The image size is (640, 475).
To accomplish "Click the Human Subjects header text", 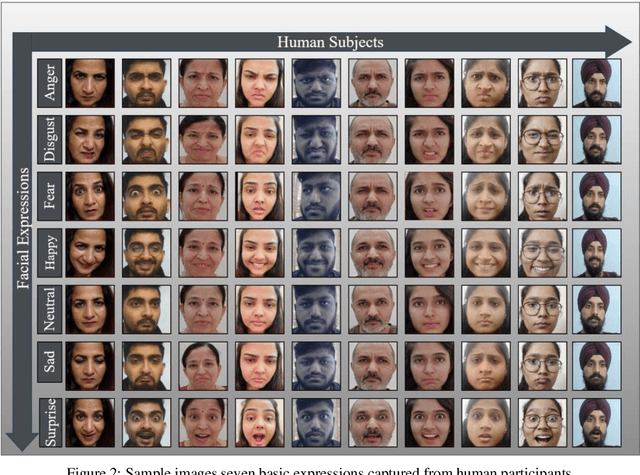I will pyautogui.click(x=329, y=42).
